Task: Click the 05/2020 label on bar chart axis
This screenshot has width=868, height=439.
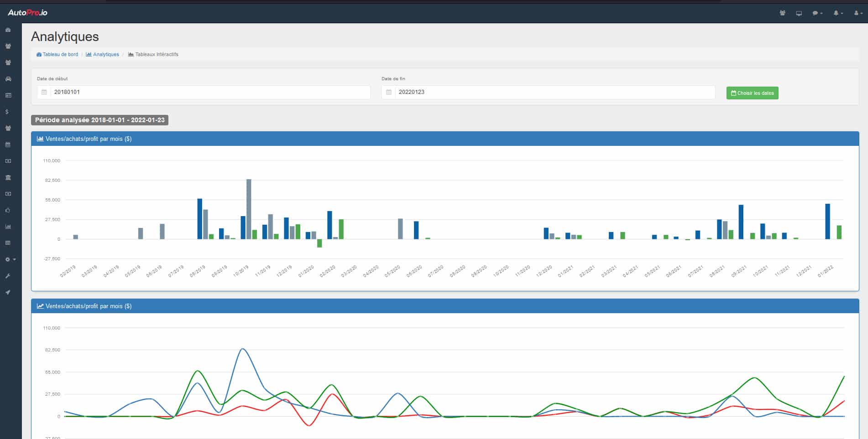Action: [392, 271]
